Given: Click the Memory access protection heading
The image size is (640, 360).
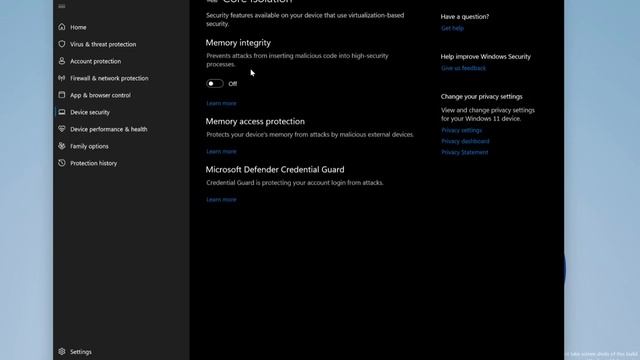Looking at the screenshot, I should tap(255, 122).
